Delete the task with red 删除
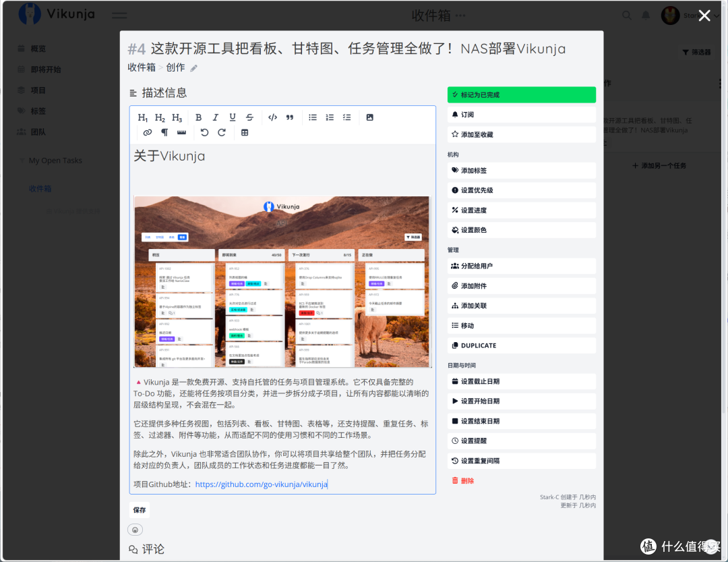This screenshot has width=728, height=562. (x=463, y=481)
